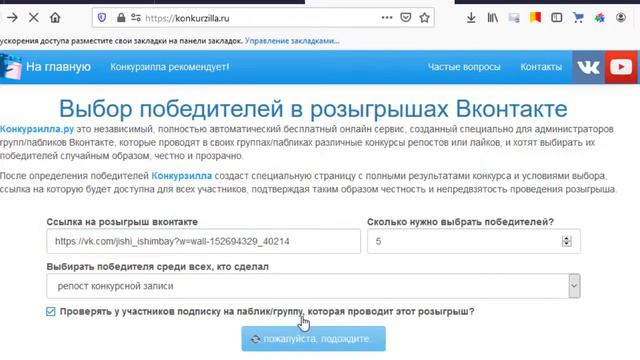Image resolution: width=640 pixels, height=360 pixels.
Task: Click label Сколько нужно выбрать победителей?
Action: pos(460,222)
